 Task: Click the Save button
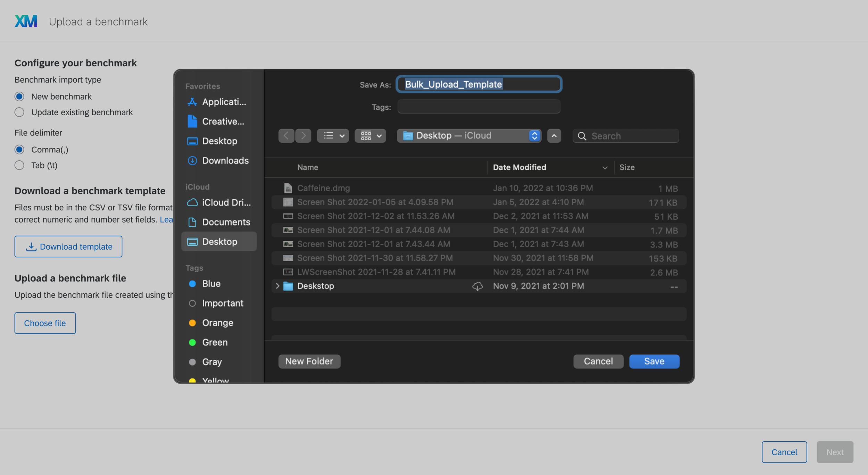[654, 361]
